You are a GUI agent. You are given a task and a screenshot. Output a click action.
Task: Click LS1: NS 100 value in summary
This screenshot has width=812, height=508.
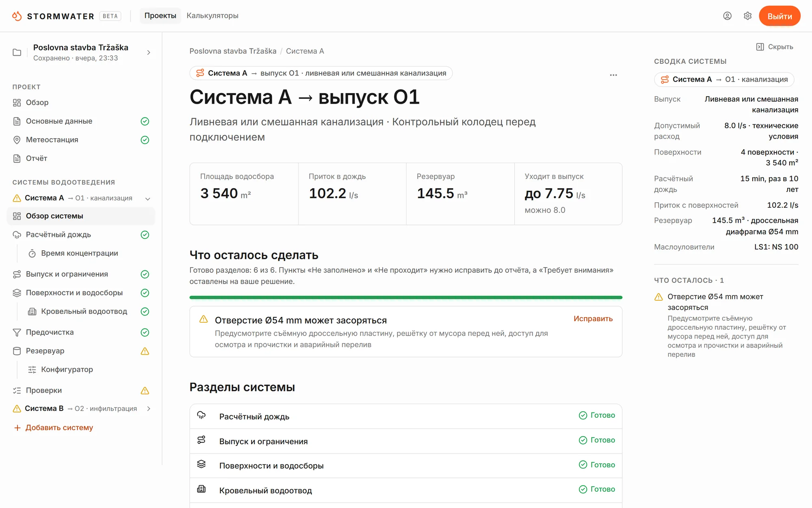pyautogui.click(x=776, y=247)
